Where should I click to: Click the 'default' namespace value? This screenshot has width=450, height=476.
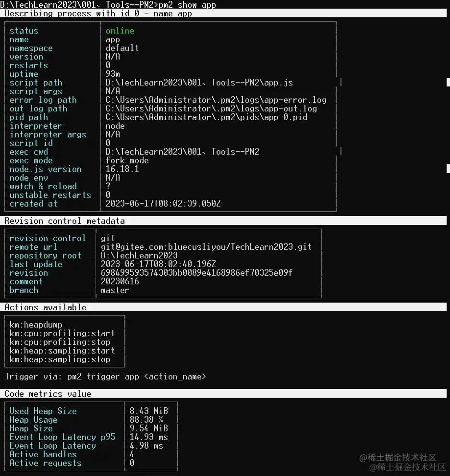click(x=122, y=48)
